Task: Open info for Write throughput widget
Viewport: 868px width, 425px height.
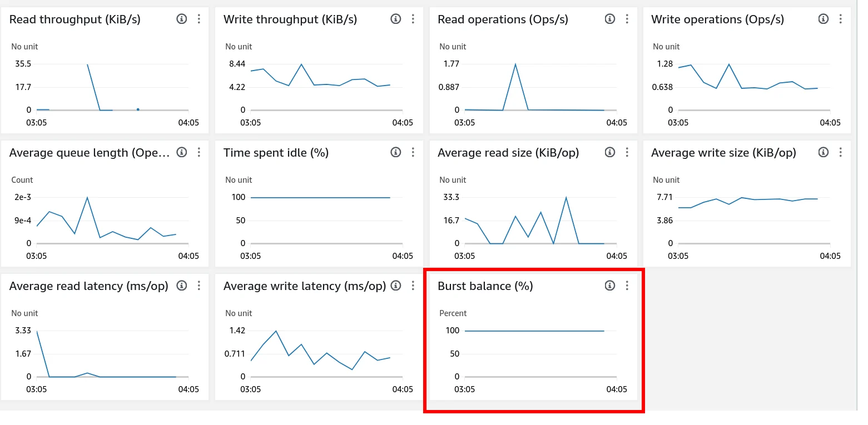Action: pos(396,19)
